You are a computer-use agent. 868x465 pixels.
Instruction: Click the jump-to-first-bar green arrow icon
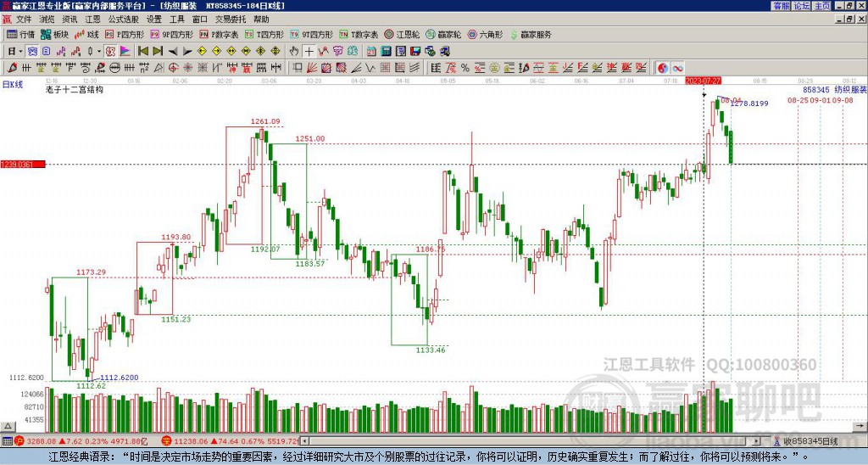[x=142, y=51]
